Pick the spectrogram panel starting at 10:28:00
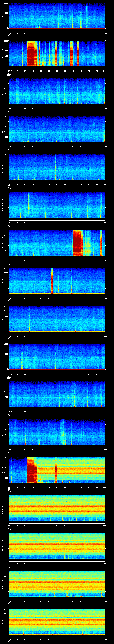 tap(57, 243)
